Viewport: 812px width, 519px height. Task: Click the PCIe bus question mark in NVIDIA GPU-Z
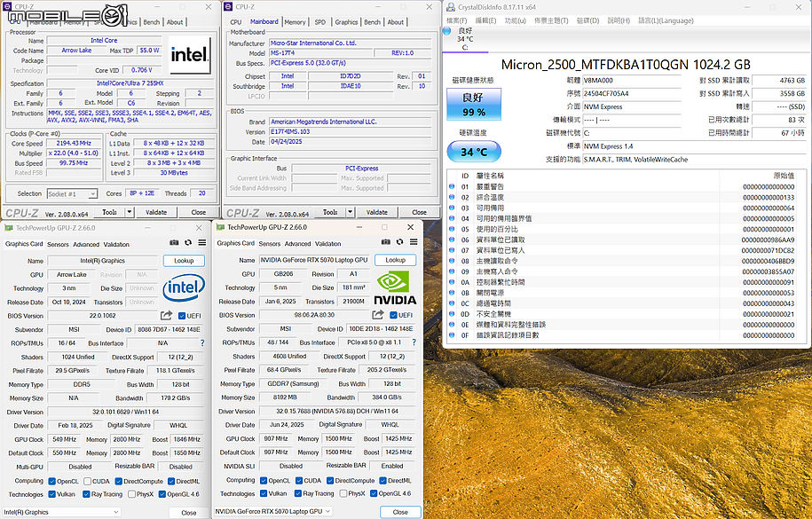click(x=414, y=342)
